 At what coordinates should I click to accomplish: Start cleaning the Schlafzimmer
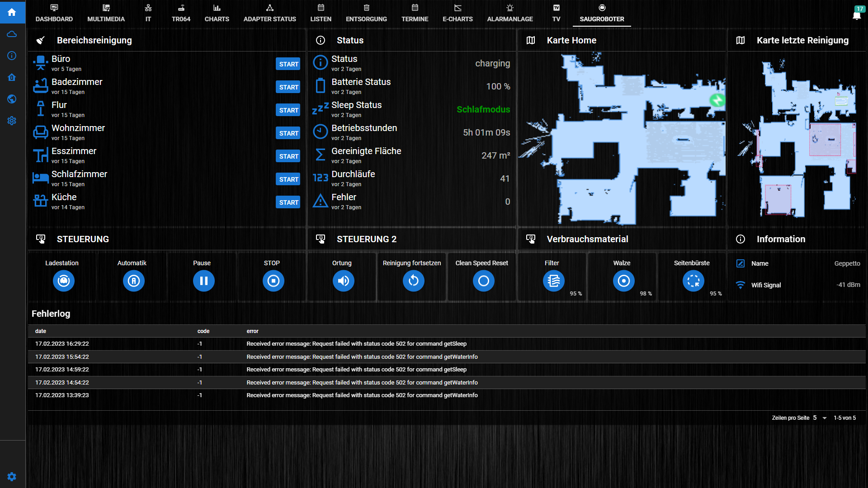288,179
